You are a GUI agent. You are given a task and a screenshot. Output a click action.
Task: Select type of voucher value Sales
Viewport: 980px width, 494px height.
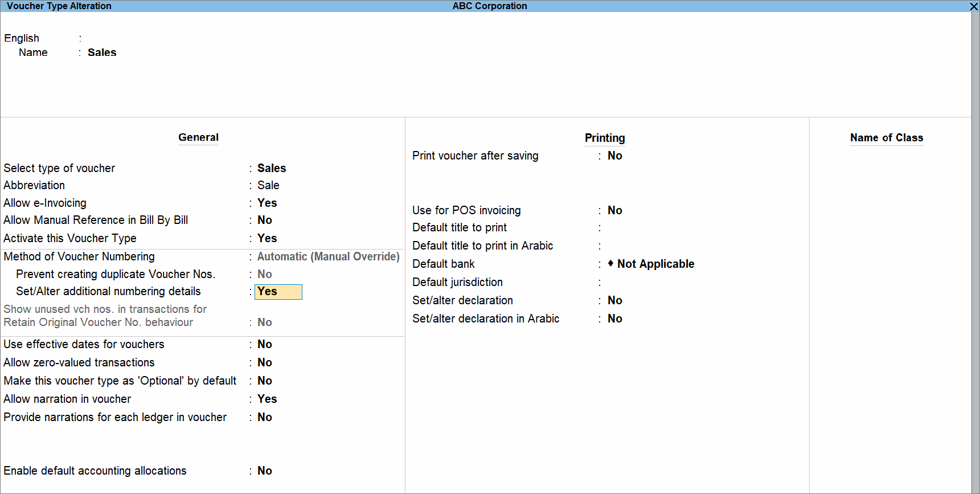[x=272, y=168]
